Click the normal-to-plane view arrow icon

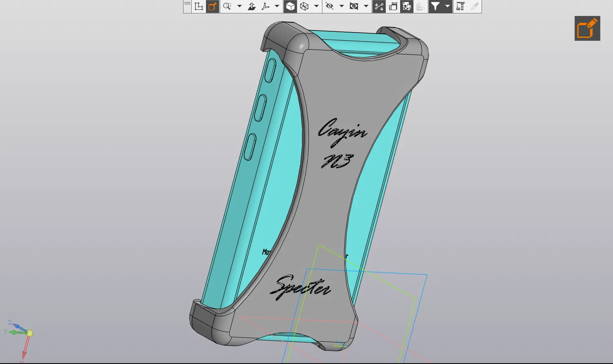point(252,6)
